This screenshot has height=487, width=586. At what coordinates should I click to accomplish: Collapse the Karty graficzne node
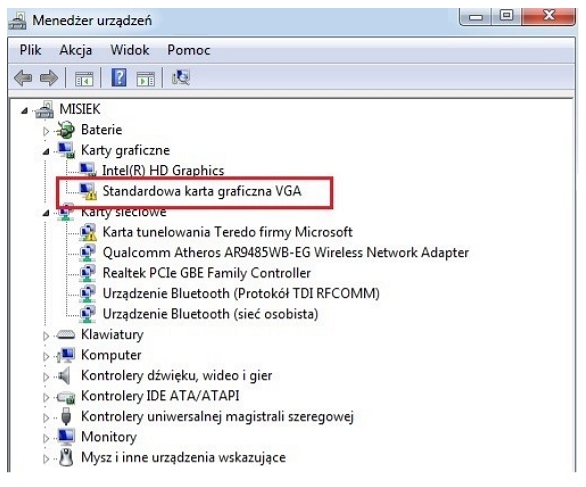coord(46,151)
